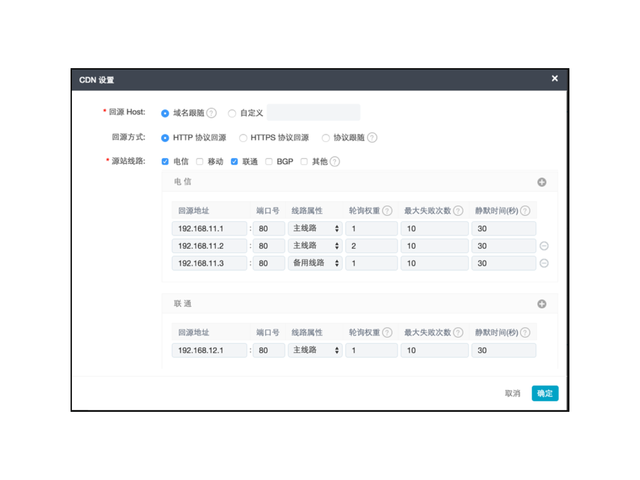Viewport: 640px width, 480px height.
Task: Edit port field of 192.168.11.2 row
Action: coord(269,246)
